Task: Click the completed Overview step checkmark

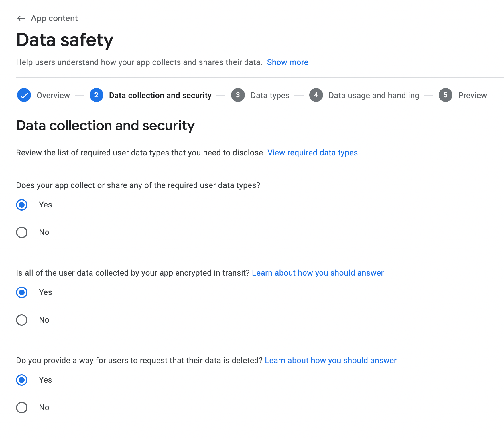Action: (24, 95)
